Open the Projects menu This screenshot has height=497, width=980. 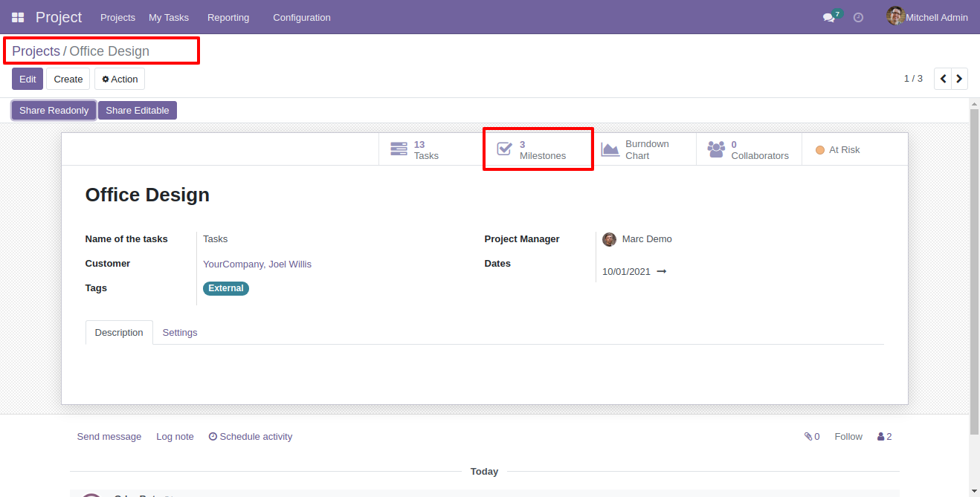(x=117, y=17)
